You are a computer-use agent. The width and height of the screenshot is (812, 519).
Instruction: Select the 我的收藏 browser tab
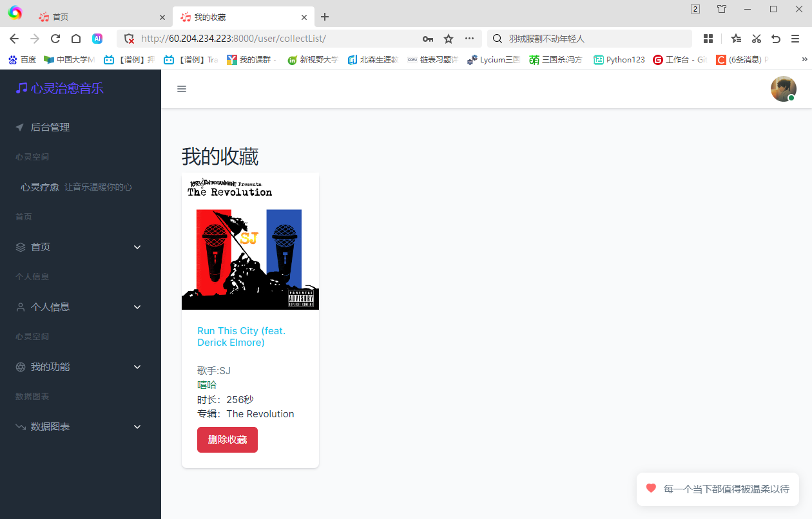[x=244, y=17]
